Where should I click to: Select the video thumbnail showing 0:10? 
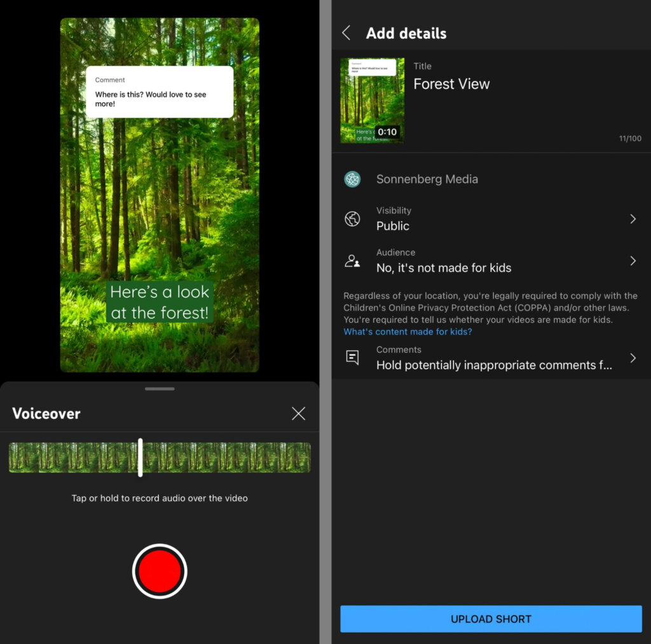coord(372,100)
